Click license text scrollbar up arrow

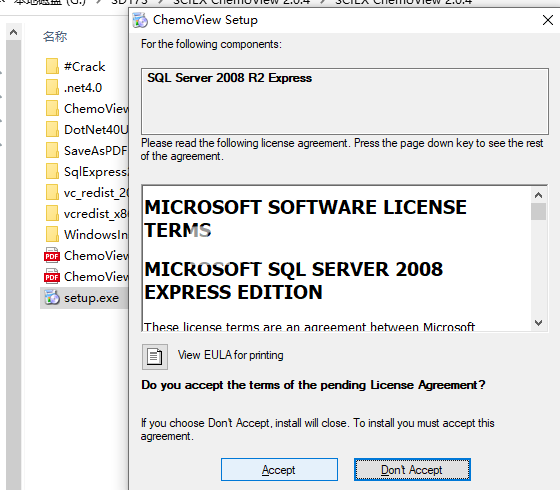[x=538, y=195]
